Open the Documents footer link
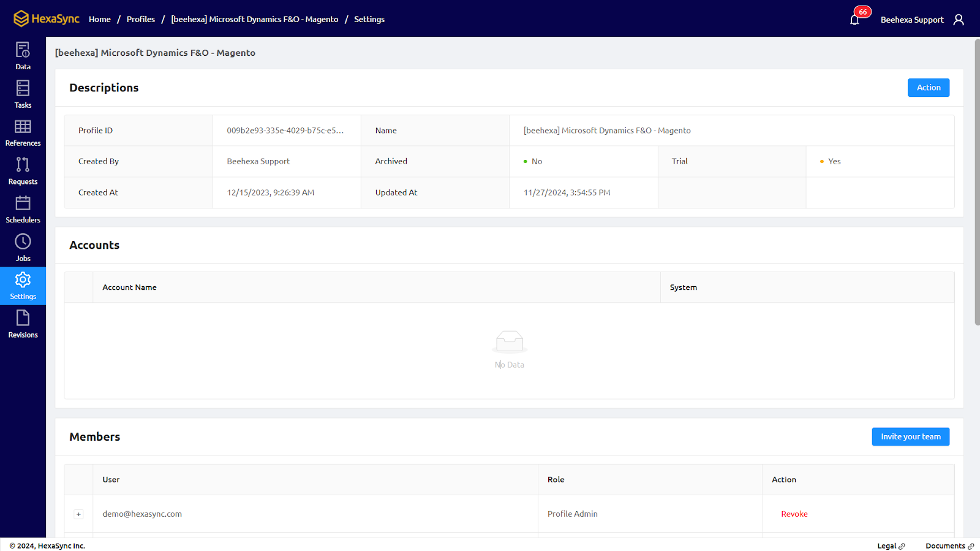Viewport: 980px width, 551px height. click(x=950, y=545)
